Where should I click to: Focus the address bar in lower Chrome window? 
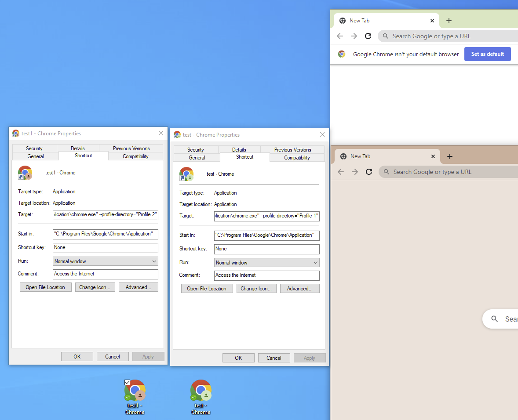click(x=448, y=172)
